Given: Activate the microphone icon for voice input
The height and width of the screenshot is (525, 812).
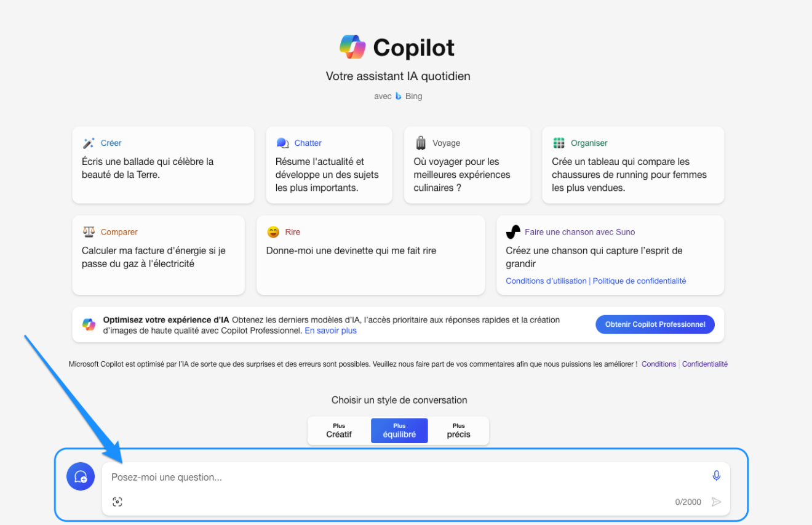Looking at the screenshot, I should pos(716,475).
